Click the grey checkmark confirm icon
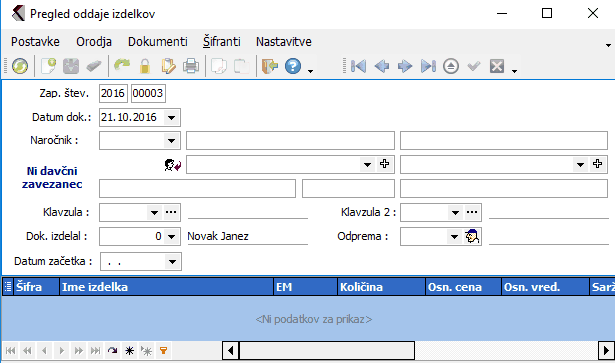Viewport: 615px width, 363px height. [x=474, y=66]
